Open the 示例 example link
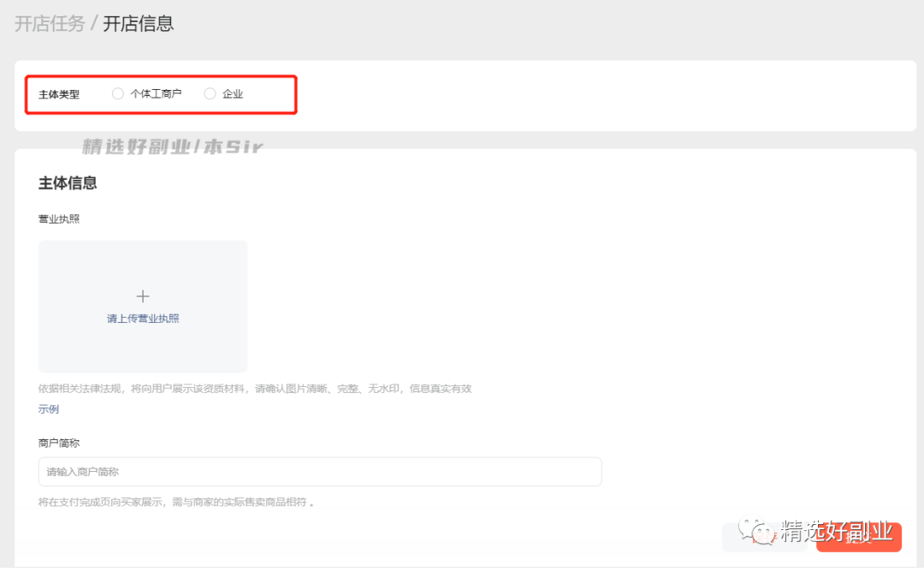 [48, 409]
